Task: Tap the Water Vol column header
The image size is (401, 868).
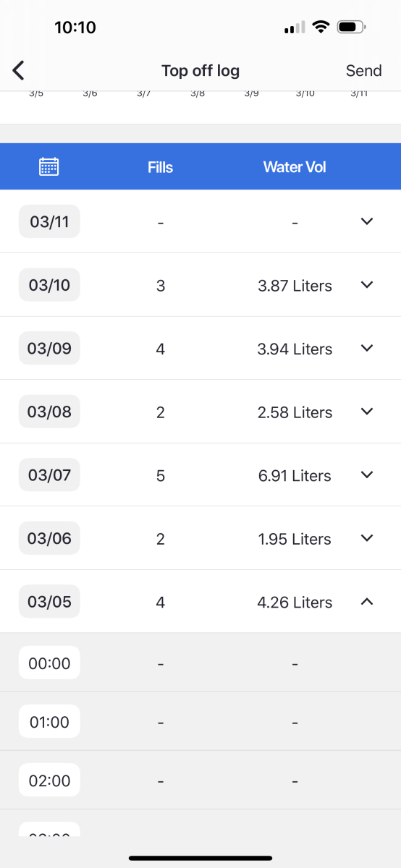Action: pos(295,167)
